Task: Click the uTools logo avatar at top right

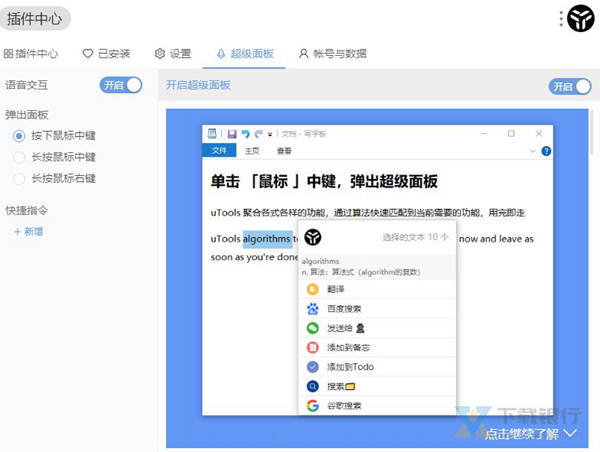Action: (x=580, y=18)
